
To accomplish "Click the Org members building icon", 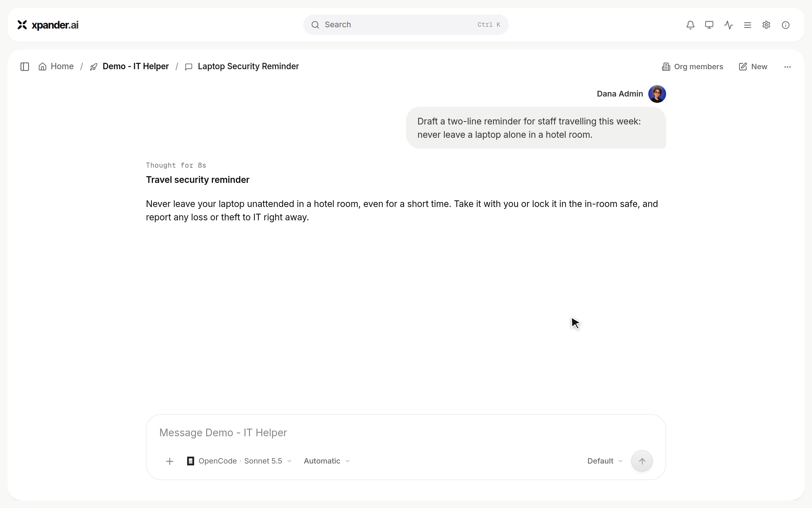I will tap(666, 67).
